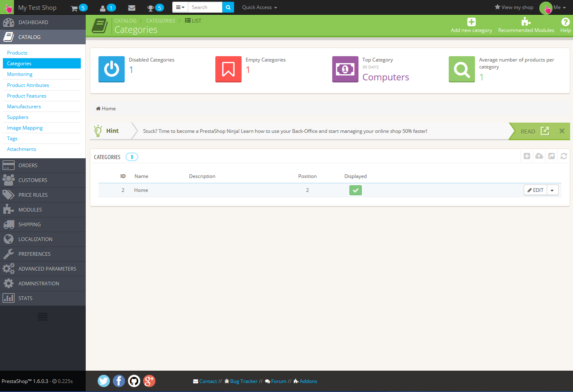Open the Google Plus icon in footer
The width and height of the screenshot is (573, 392).
click(149, 381)
